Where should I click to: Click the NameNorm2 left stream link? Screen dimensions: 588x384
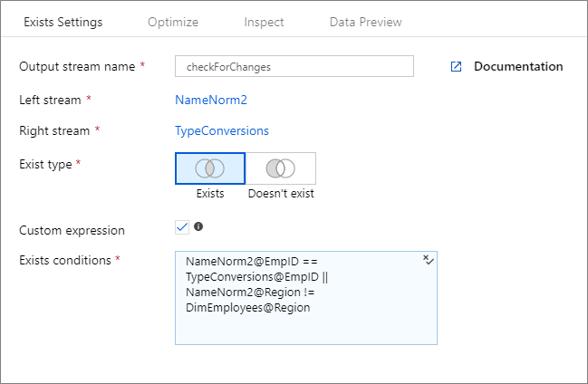211,99
